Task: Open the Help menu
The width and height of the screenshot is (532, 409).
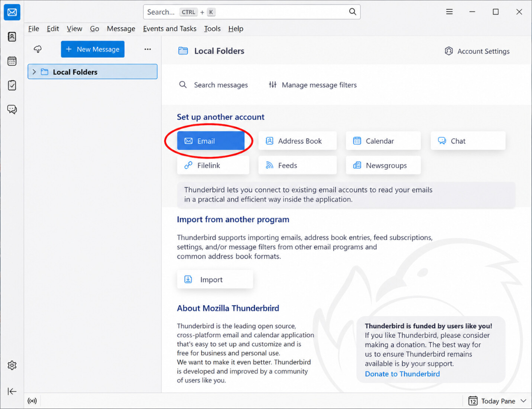Action: 236,28
